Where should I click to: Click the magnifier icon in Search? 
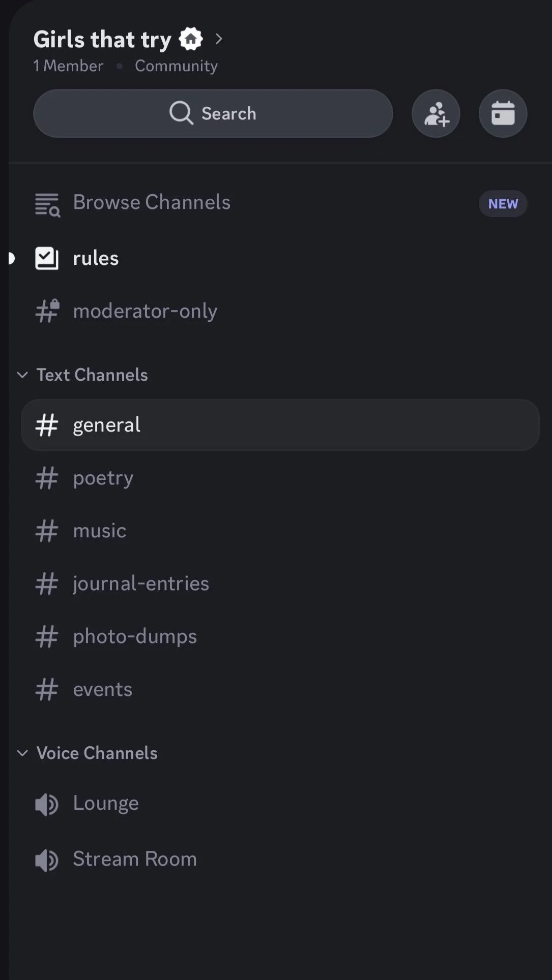181,113
